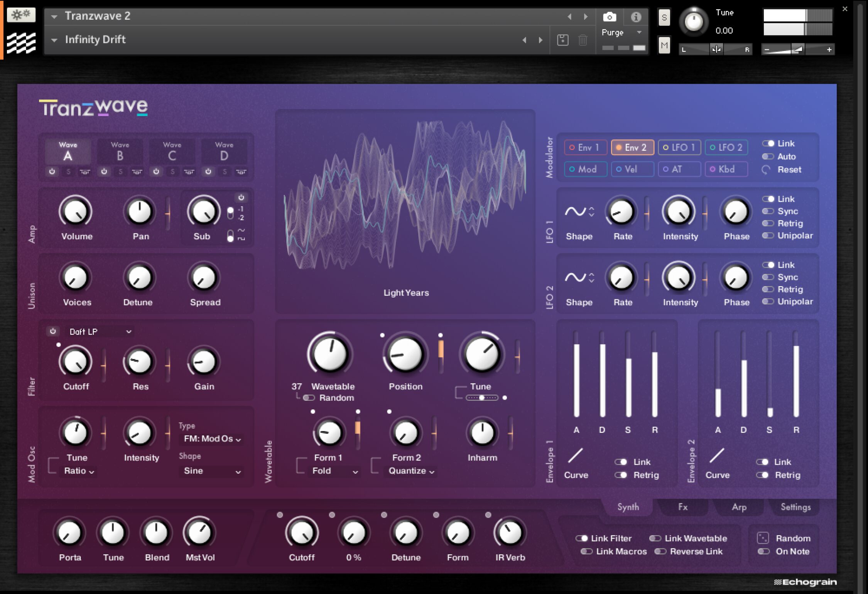Select the Wave D tab
Screen dimensions: 868x594
coord(224,152)
